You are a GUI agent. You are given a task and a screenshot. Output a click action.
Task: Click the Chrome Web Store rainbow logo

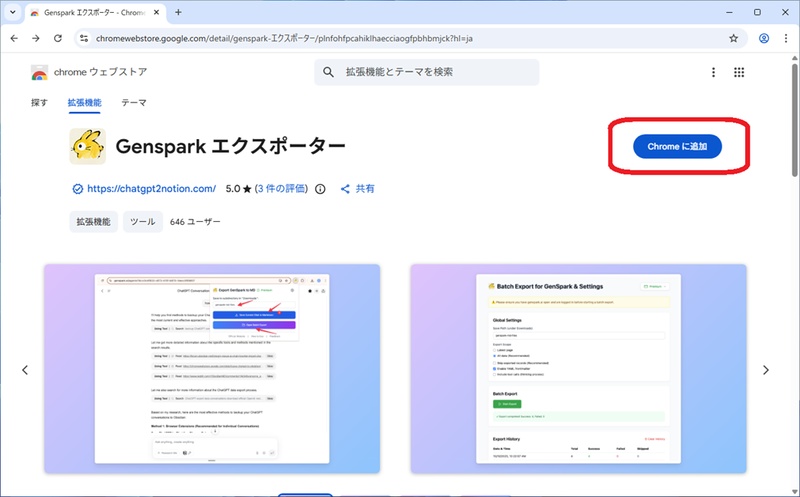tap(39, 72)
